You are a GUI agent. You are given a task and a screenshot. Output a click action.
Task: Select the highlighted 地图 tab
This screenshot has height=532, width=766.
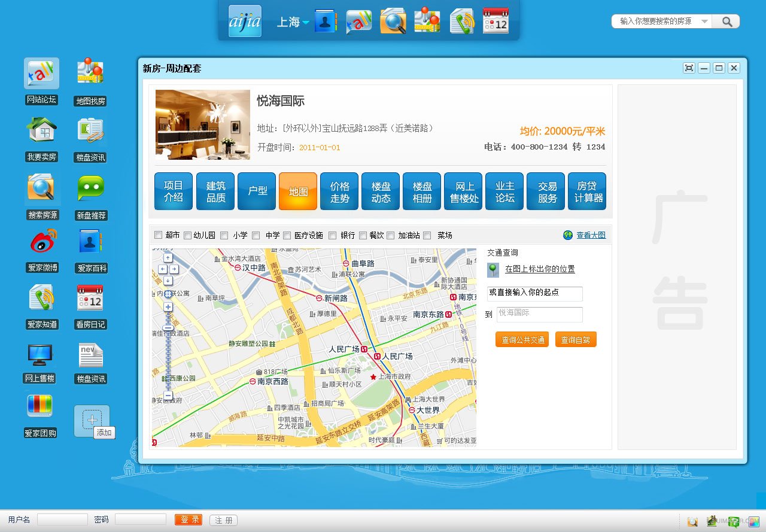coord(298,191)
